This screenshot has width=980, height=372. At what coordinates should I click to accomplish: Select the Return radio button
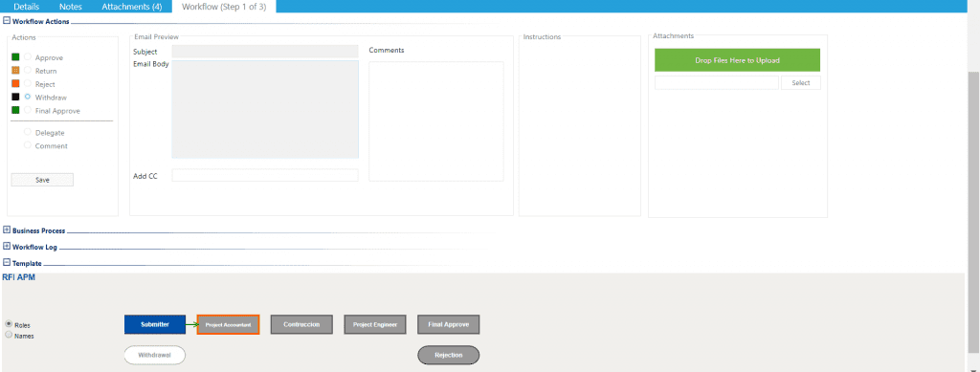pyautogui.click(x=28, y=70)
